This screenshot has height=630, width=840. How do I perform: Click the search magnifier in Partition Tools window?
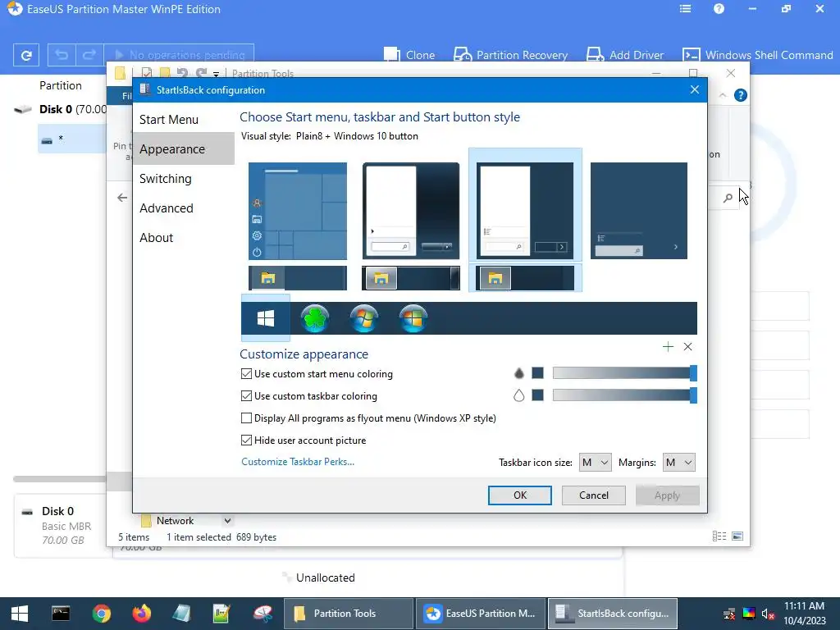728,199
